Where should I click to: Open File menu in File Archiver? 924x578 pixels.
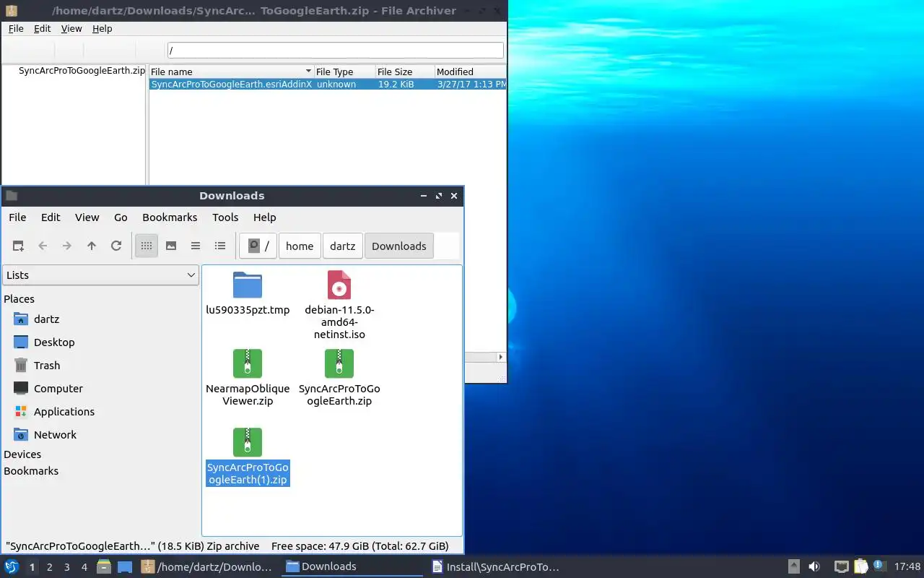coord(16,28)
